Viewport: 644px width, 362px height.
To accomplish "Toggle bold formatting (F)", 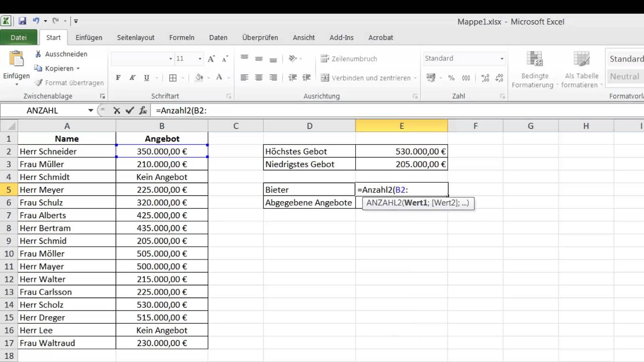I will tap(118, 78).
